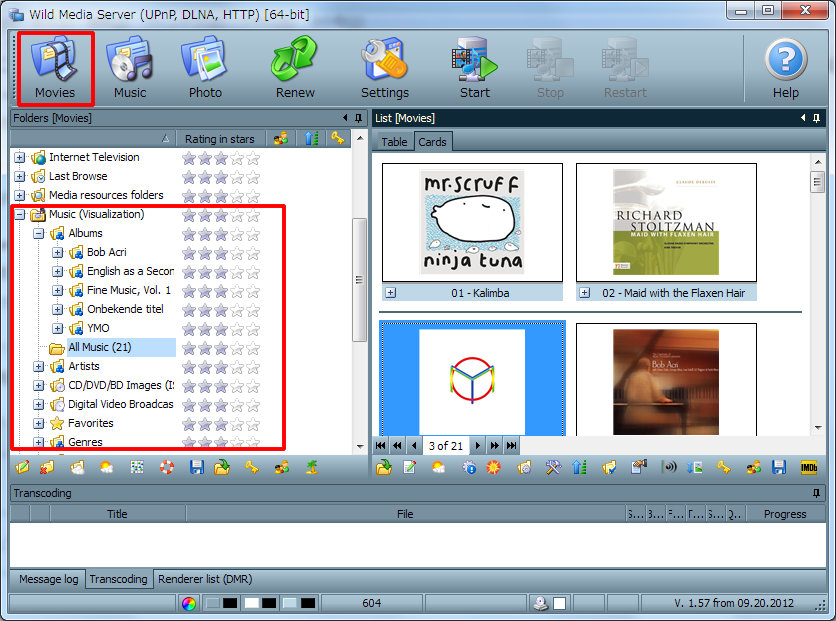Expand the Favorites node
Viewport: 836px width, 621px height.
(x=38, y=423)
